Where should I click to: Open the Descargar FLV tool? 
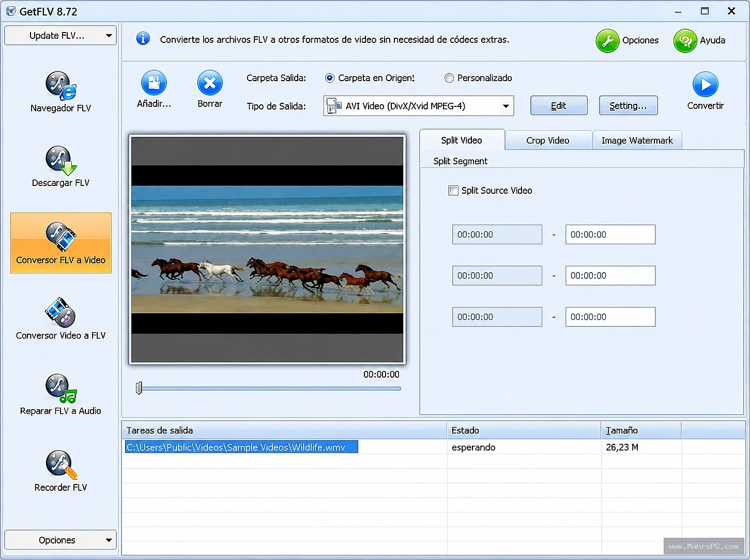coord(60,167)
